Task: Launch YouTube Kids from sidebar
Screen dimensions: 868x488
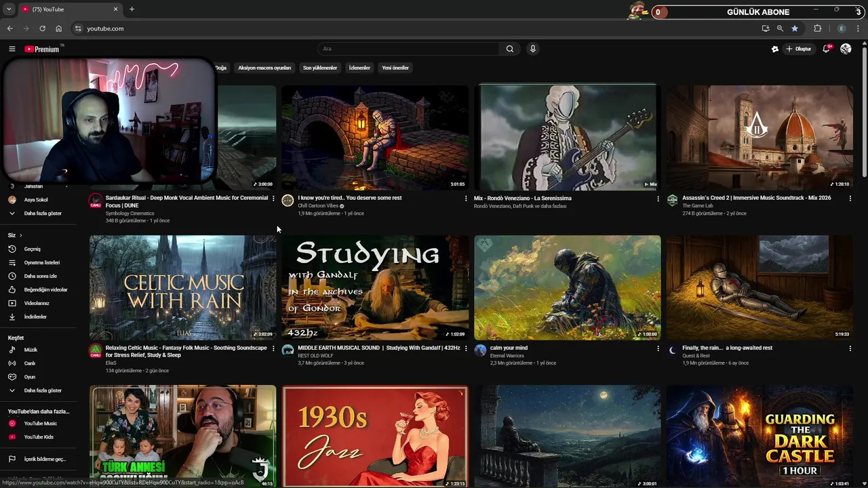Action: (x=39, y=437)
